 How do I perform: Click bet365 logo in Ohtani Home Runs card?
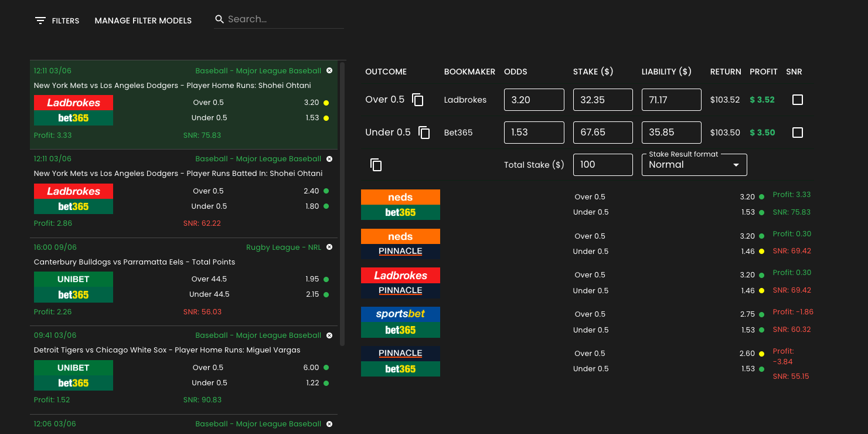pos(73,118)
